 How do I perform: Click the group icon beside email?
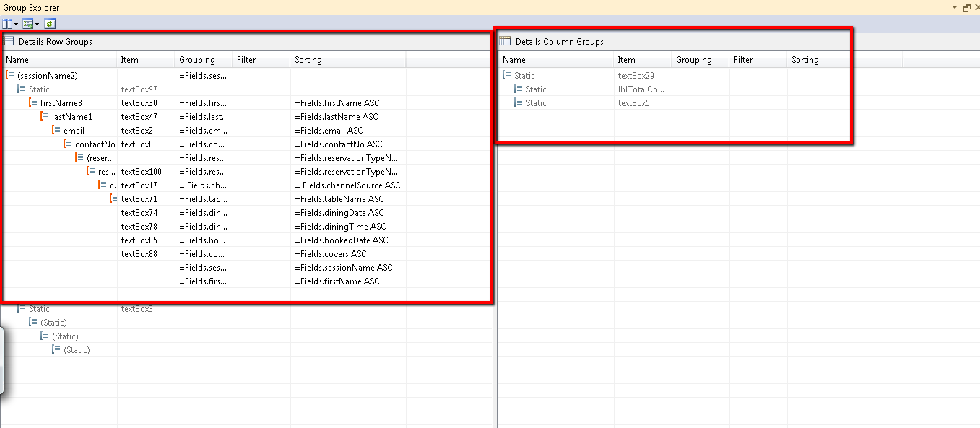pyautogui.click(x=56, y=130)
